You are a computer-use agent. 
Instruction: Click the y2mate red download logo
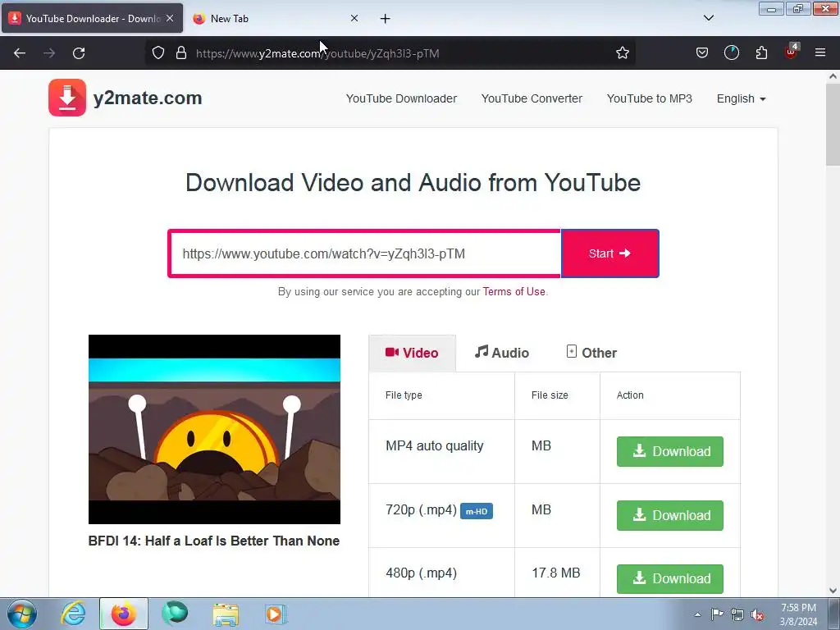pos(67,98)
